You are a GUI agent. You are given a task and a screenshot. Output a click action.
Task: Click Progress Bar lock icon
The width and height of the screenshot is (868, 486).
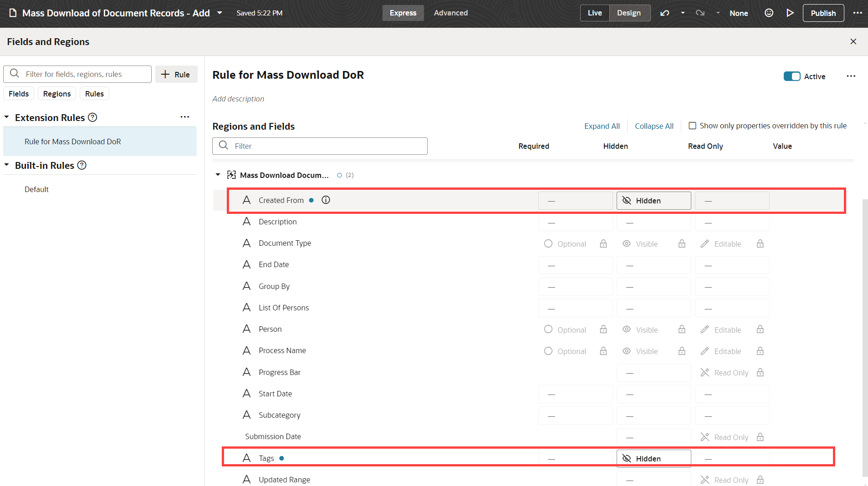[760, 372]
